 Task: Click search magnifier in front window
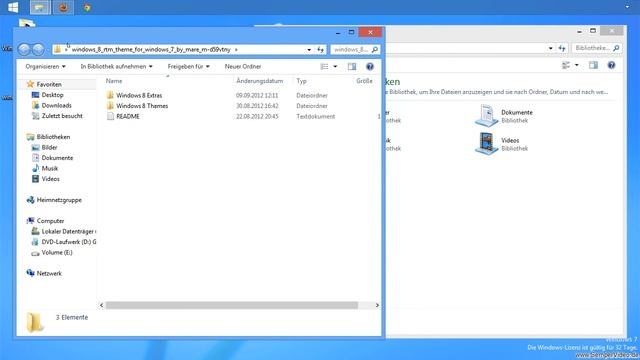(375, 49)
